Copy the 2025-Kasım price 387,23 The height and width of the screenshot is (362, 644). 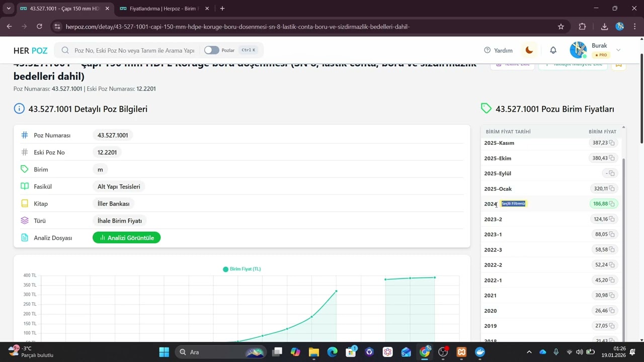click(x=612, y=143)
